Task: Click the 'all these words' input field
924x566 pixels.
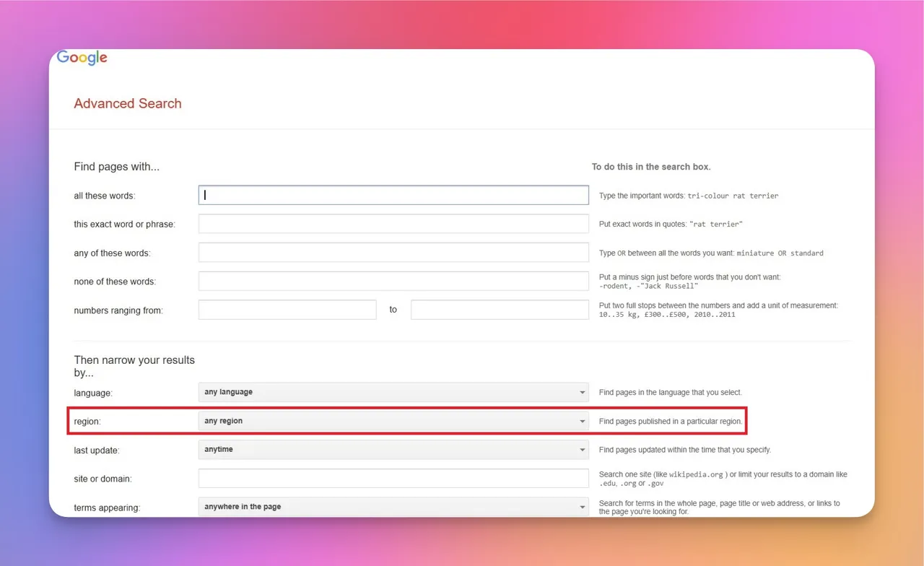Action: click(393, 195)
